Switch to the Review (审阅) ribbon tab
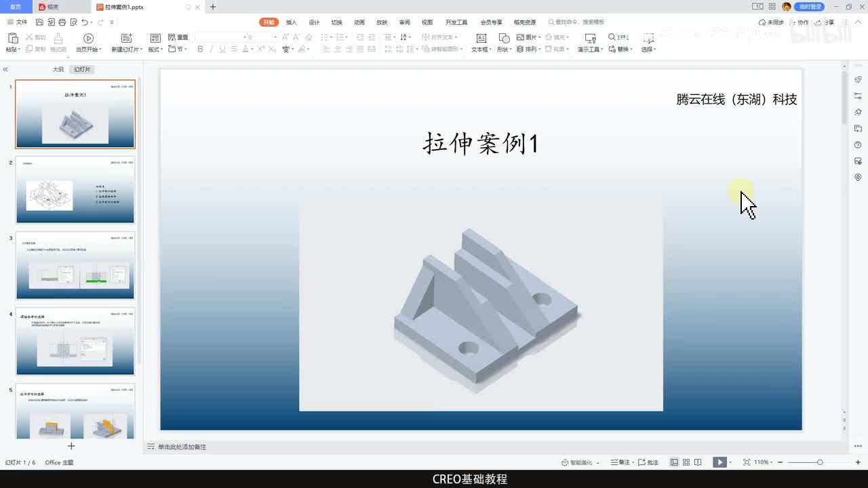Image resolution: width=868 pixels, height=488 pixels. [405, 22]
